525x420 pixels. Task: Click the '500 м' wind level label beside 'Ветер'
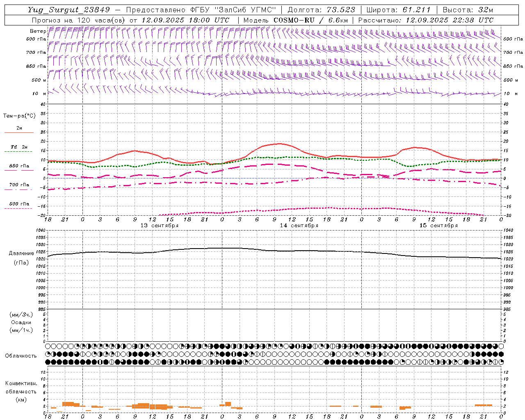(39, 80)
